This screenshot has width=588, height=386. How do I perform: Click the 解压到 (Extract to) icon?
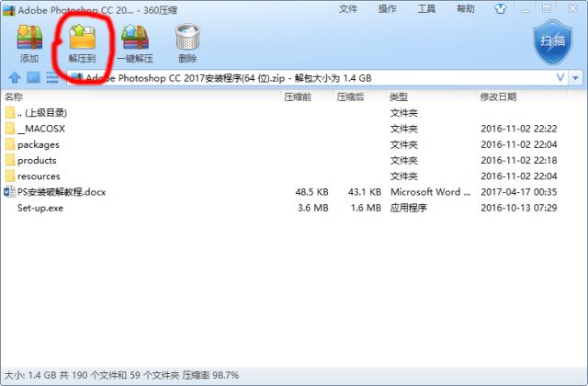point(83,37)
